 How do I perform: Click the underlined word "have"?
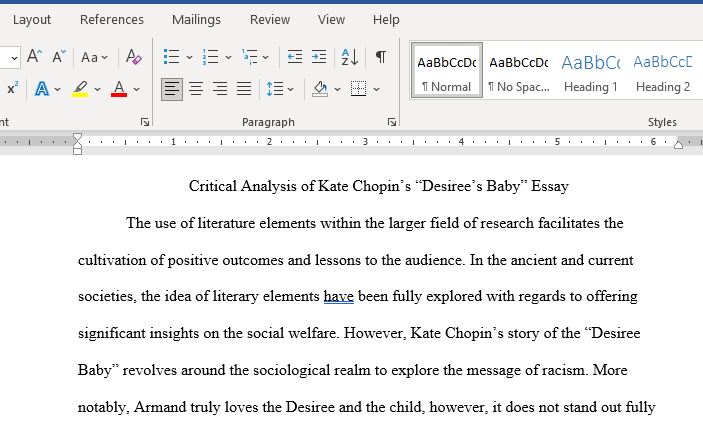pyautogui.click(x=338, y=296)
